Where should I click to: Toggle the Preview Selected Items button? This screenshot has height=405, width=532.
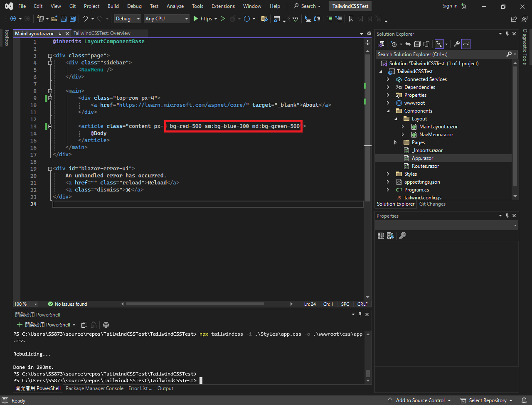pyautogui.click(x=466, y=44)
